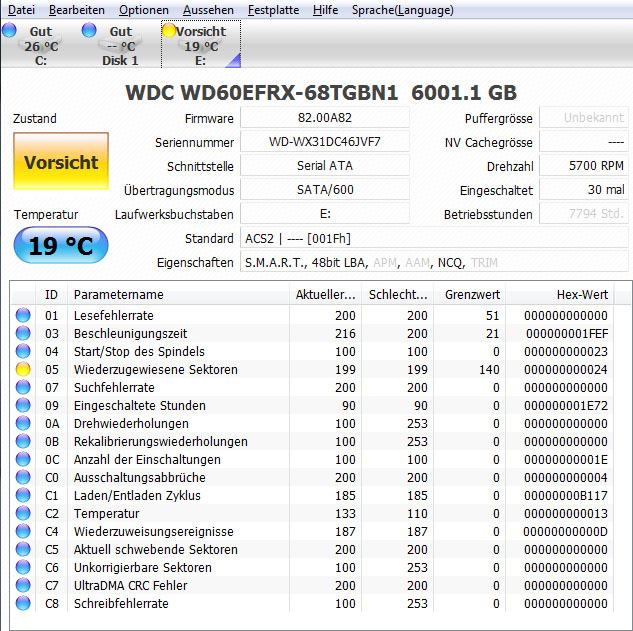633x631 pixels.
Task: Open the Optionen menu
Action: click(144, 10)
